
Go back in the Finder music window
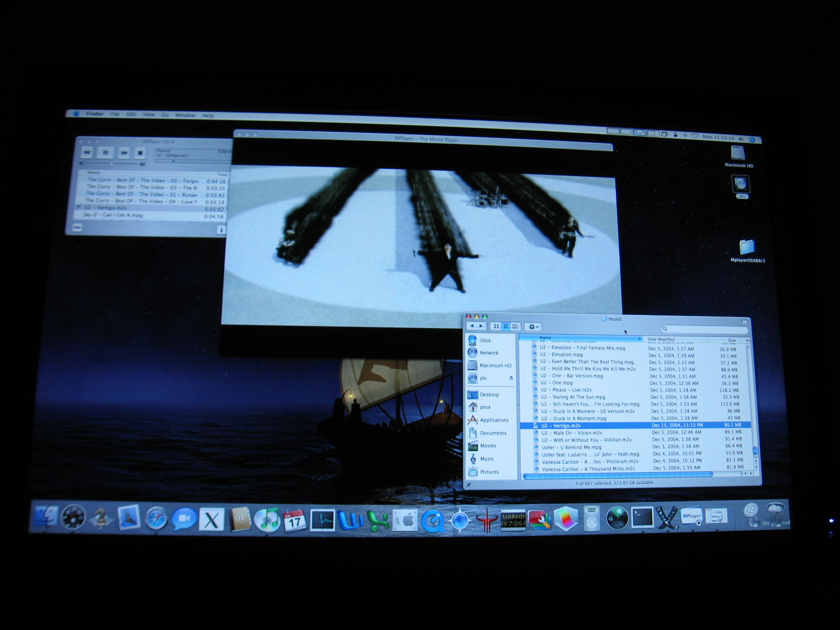tap(472, 326)
